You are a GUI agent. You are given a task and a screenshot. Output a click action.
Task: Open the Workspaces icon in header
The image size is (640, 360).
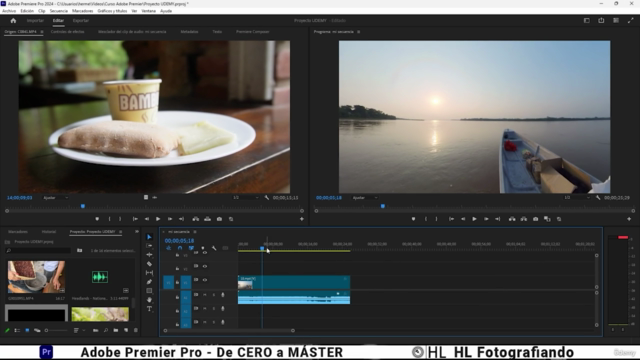pyautogui.click(x=587, y=20)
